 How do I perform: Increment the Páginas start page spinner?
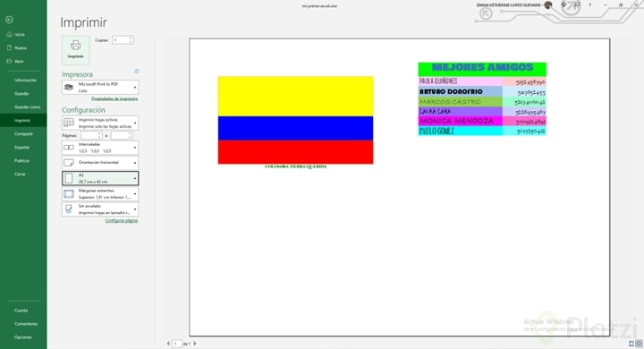99,133
